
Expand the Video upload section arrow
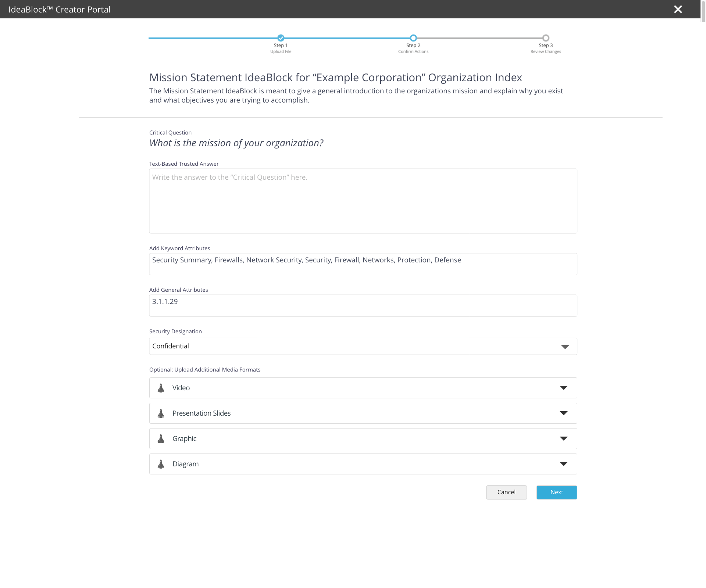pos(564,388)
